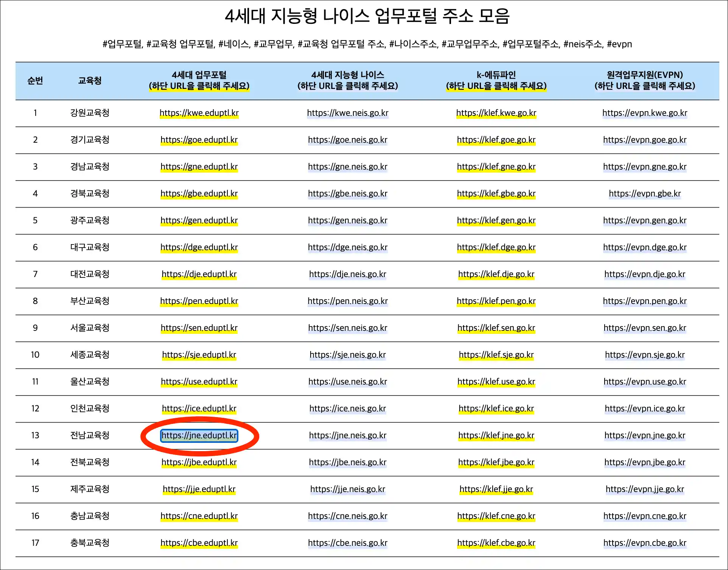Open the https://sen.neis.go.kr link
Image resolution: width=728 pixels, height=570 pixels.
pyautogui.click(x=348, y=328)
